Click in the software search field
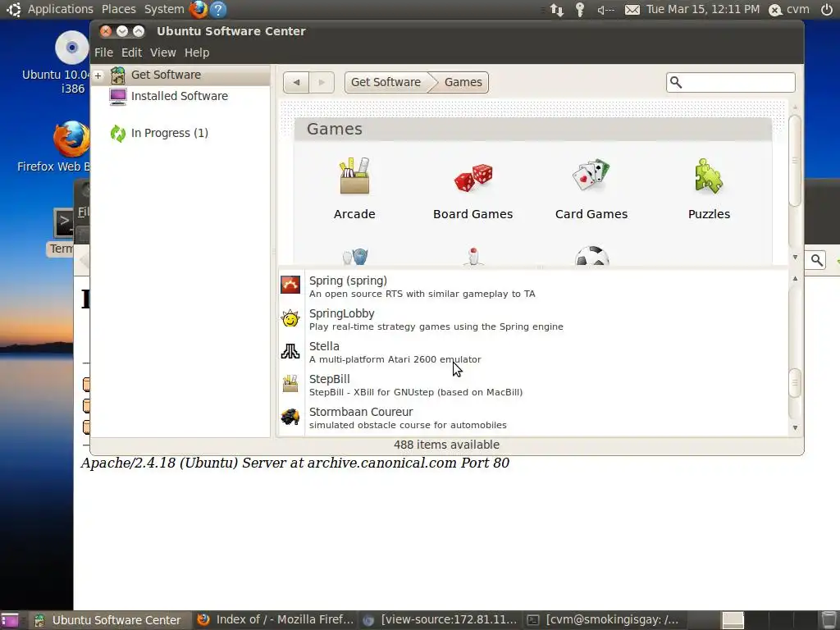Screen dimensions: 840x630 731,83
